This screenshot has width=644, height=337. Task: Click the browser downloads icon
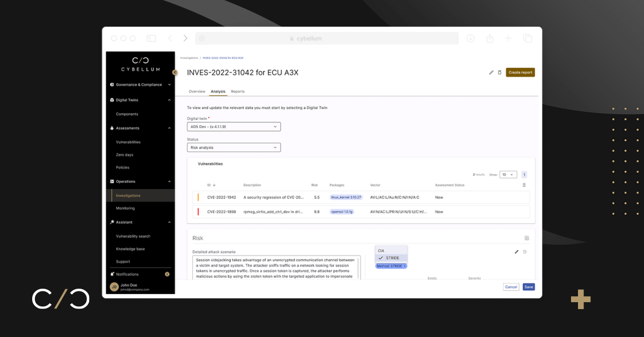pyautogui.click(x=471, y=38)
